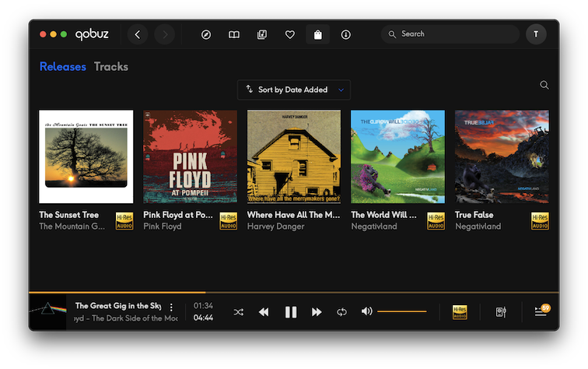Open the play queue icon
Screen dimensions: 588x369
[x=541, y=312]
